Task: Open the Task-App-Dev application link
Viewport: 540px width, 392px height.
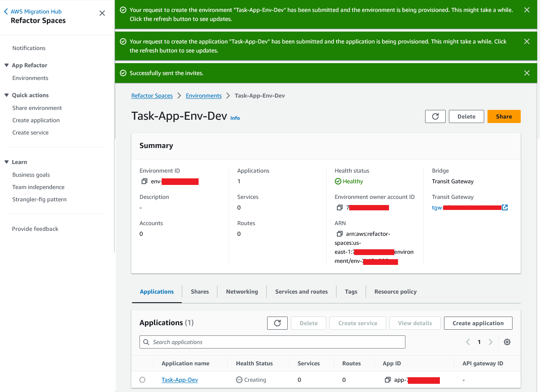Action: click(x=180, y=380)
